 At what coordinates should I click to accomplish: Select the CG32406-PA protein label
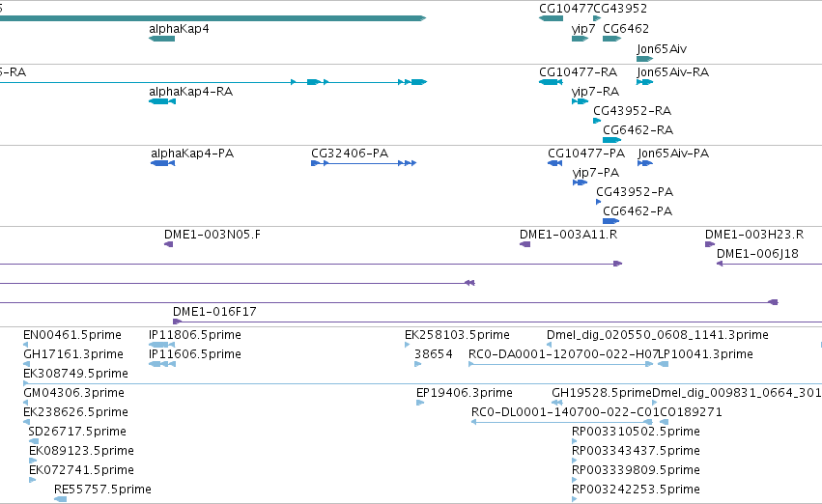(x=350, y=154)
